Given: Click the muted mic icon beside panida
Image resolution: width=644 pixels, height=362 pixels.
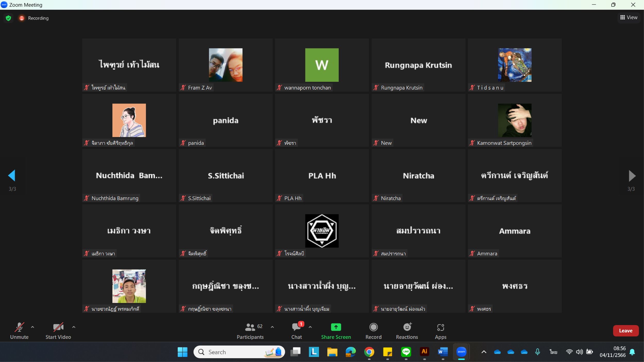Looking at the screenshot, I should (183, 143).
